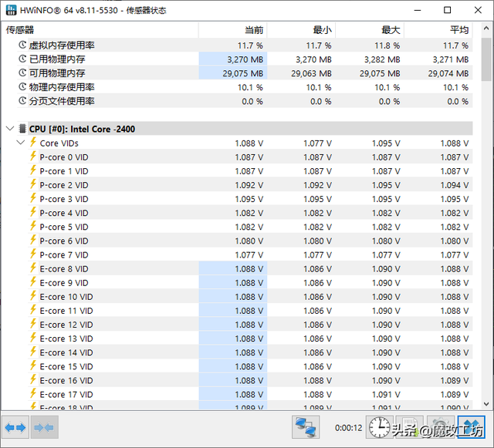Select the E-core 9 VID row label

[64, 283]
